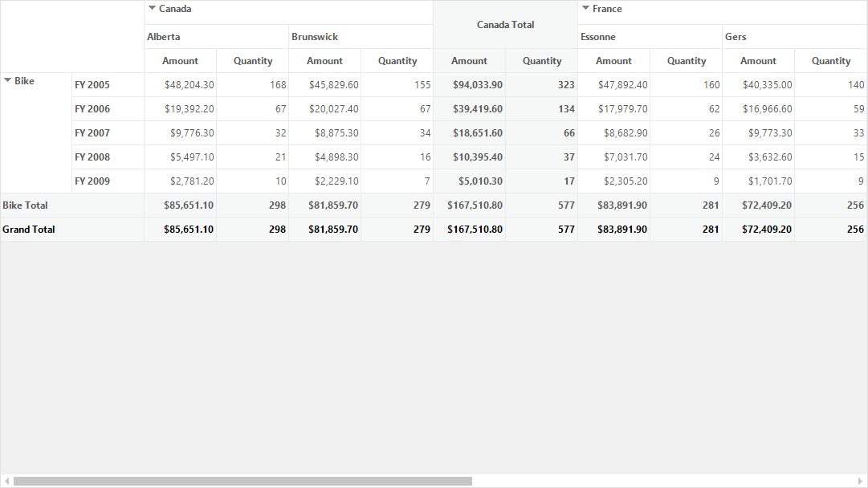Click the FY 2007 row header

[108, 132]
